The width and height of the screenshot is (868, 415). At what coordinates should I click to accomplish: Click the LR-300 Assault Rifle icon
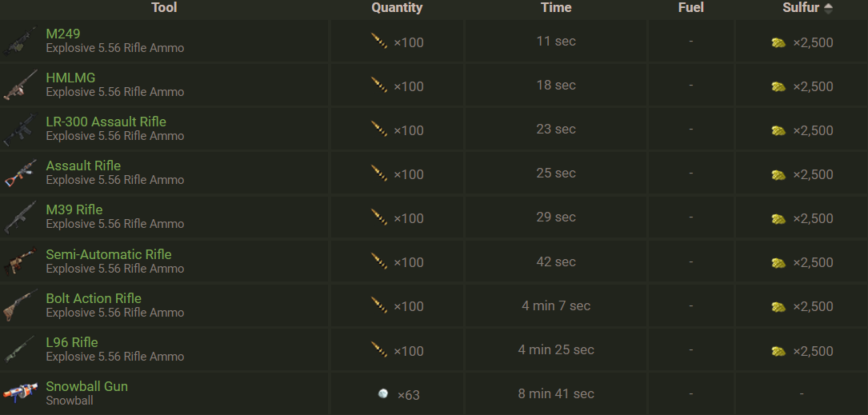pyautogui.click(x=19, y=130)
